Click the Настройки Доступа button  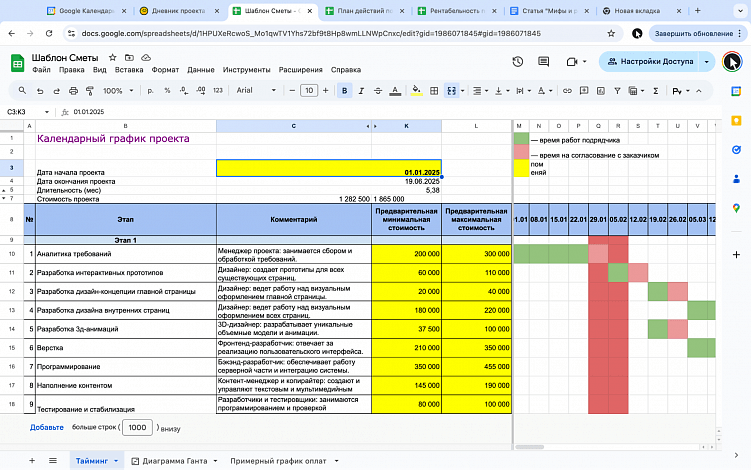(656, 61)
